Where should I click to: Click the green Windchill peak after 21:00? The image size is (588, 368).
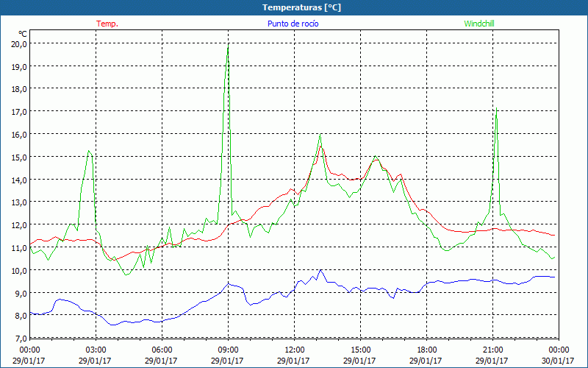tap(496, 108)
